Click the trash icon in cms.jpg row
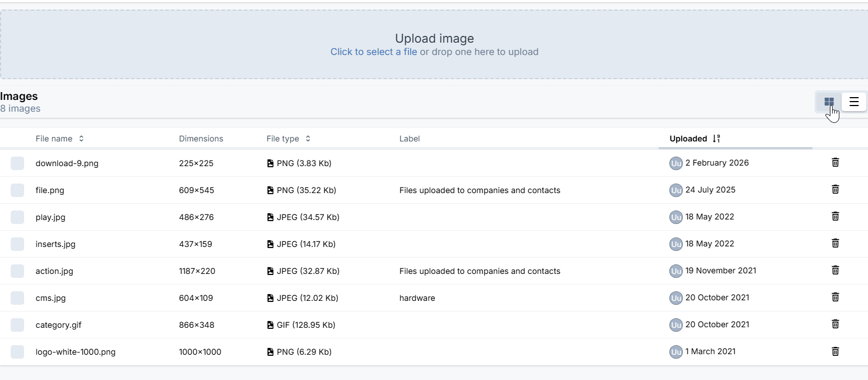Viewport: 868px width, 380px height. pyautogui.click(x=835, y=297)
